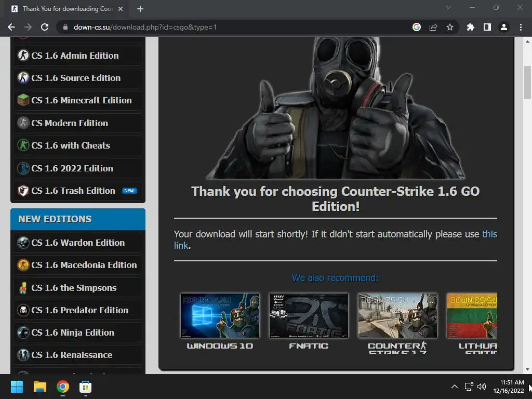Click the WINDOWS 10 caption text
This screenshot has width=532, height=399.
[220, 346]
